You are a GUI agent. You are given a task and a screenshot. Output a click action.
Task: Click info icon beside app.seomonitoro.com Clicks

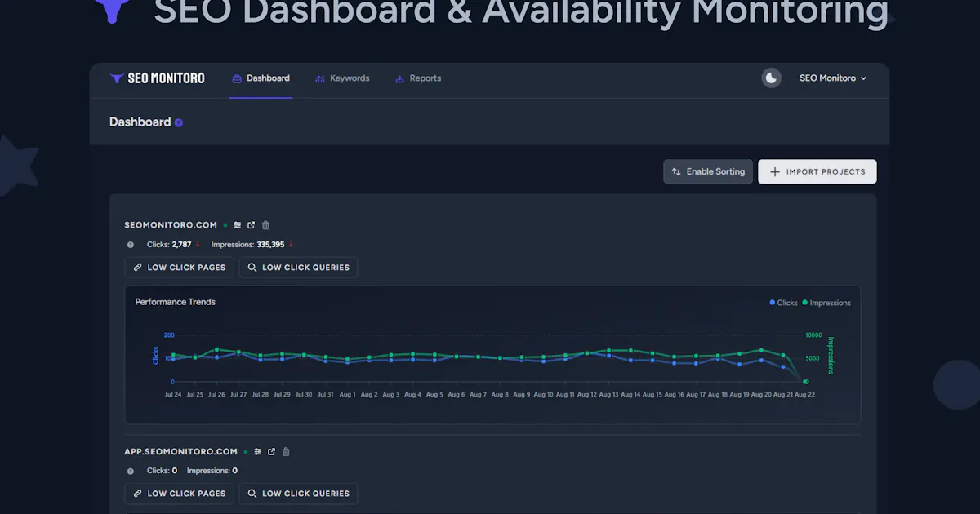pos(130,471)
